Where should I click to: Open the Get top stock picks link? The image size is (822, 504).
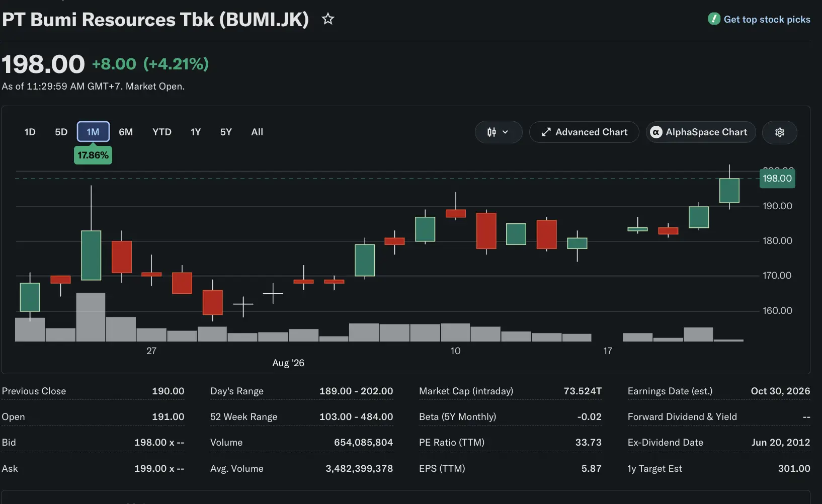(767, 19)
